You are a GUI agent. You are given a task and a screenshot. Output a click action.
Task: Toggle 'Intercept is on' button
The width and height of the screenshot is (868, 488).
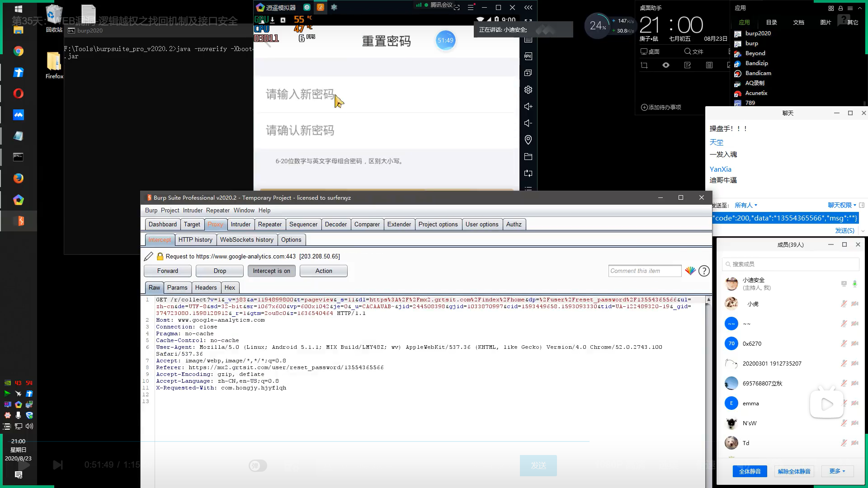tap(271, 271)
